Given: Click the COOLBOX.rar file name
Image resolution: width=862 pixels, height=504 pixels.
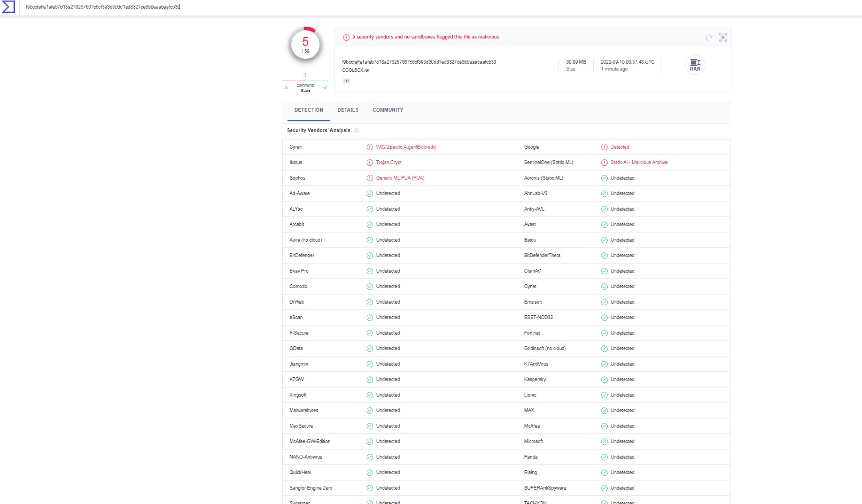Looking at the screenshot, I should click(x=356, y=70).
